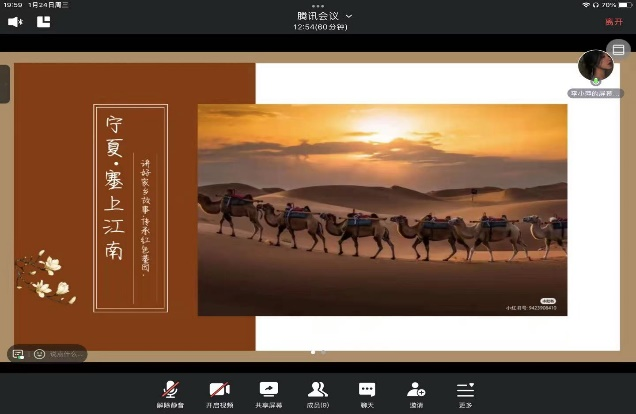Invite participants to the meeting (邀请)
636x414 pixels.
click(416, 392)
